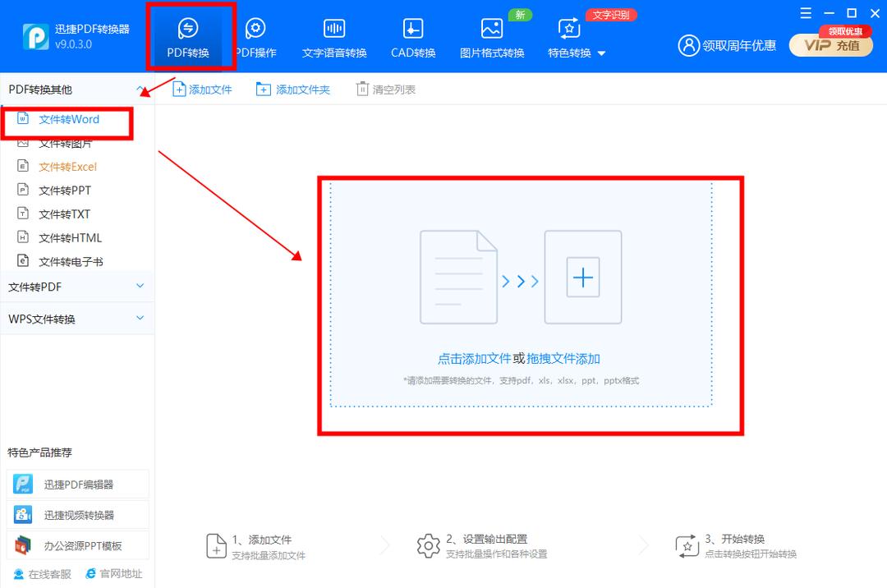Image resolution: width=887 pixels, height=588 pixels.
Task: Click the 在线客服 customer service icon
Action: point(18,573)
